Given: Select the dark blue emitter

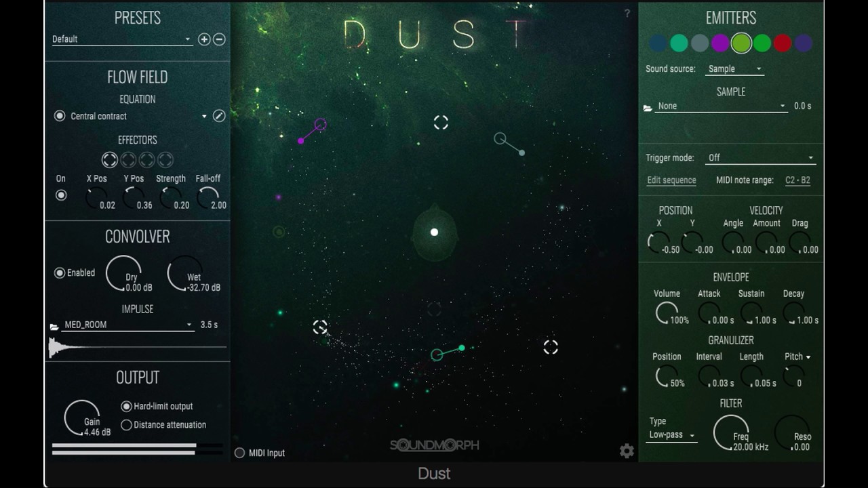Looking at the screenshot, I should click(658, 43).
